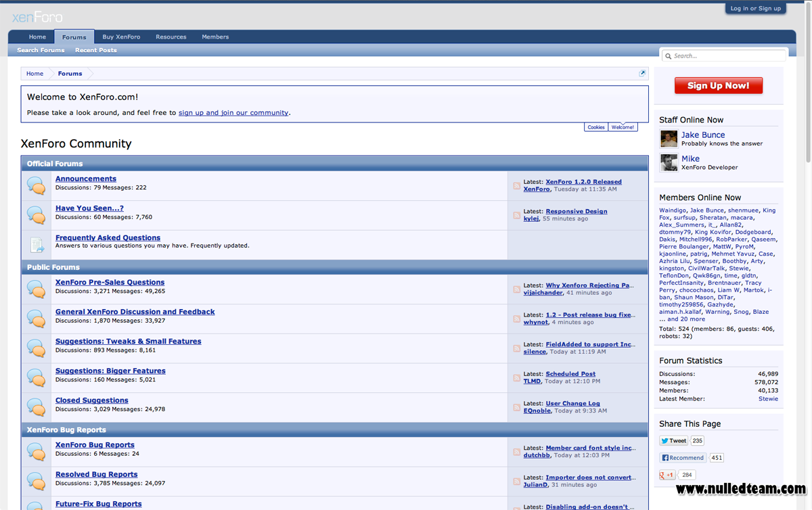This screenshot has width=812, height=510.
Task: Open the Announcements forum link
Action: pyautogui.click(x=86, y=179)
